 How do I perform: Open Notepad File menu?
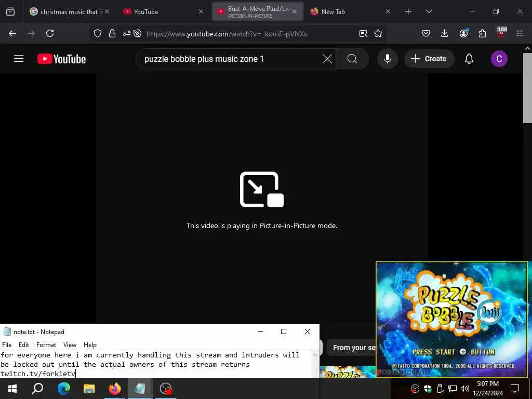click(x=7, y=345)
